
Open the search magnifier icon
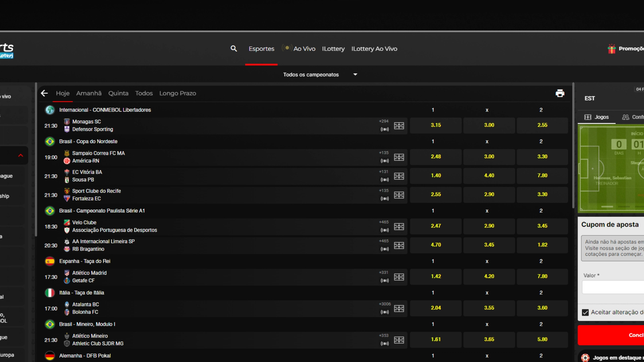234,49
